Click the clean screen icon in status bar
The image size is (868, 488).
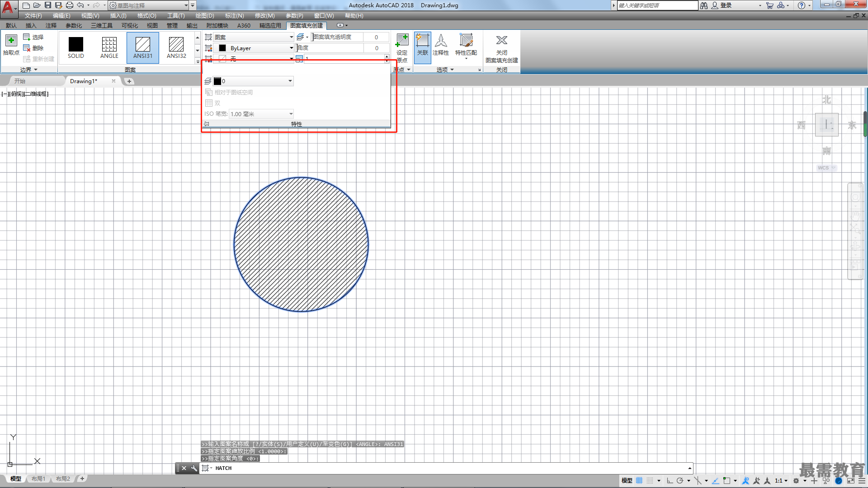coord(851,481)
